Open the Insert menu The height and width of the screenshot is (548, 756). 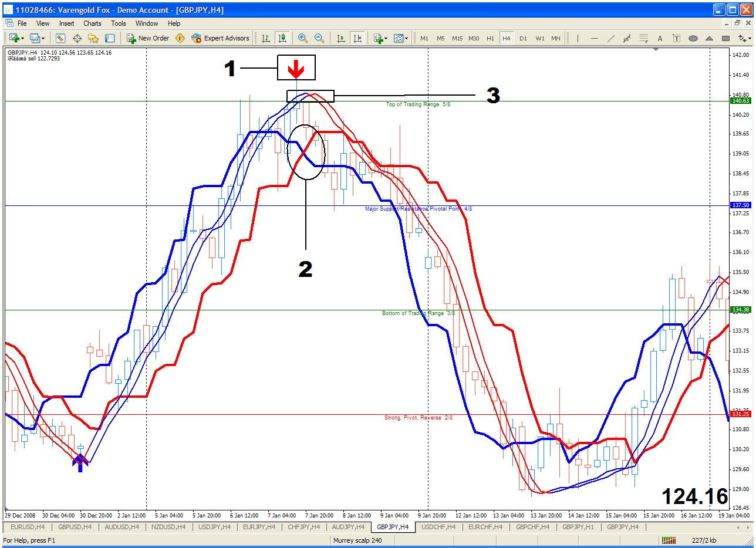pyautogui.click(x=66, y=23)
